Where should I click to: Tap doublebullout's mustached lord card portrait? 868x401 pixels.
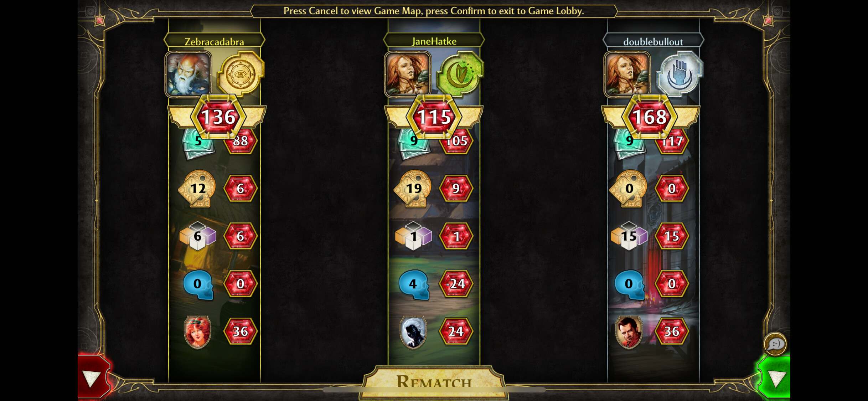tap(629, 332)
